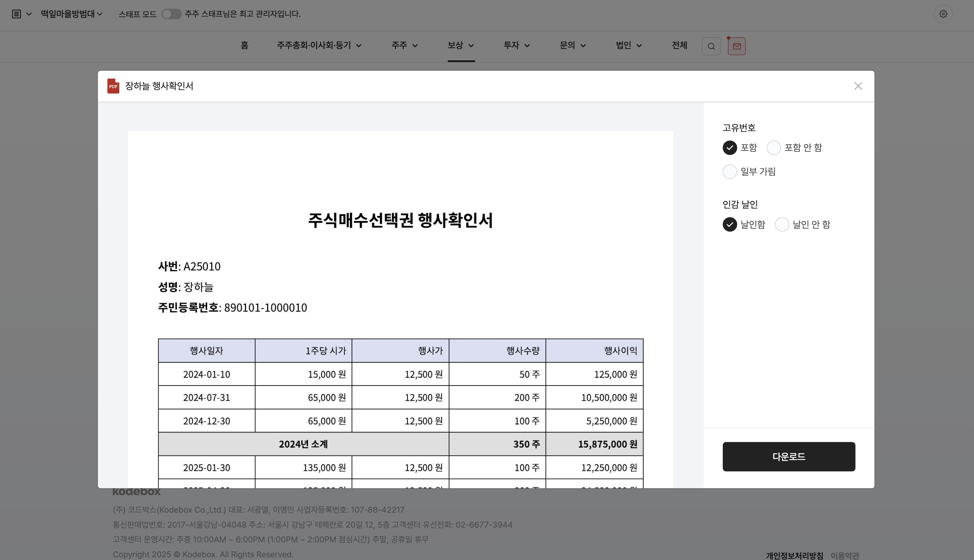The image size is (974, 560).
Task: Close the 장하늘 행사확인서 dialog
Action: click(858, 86)
